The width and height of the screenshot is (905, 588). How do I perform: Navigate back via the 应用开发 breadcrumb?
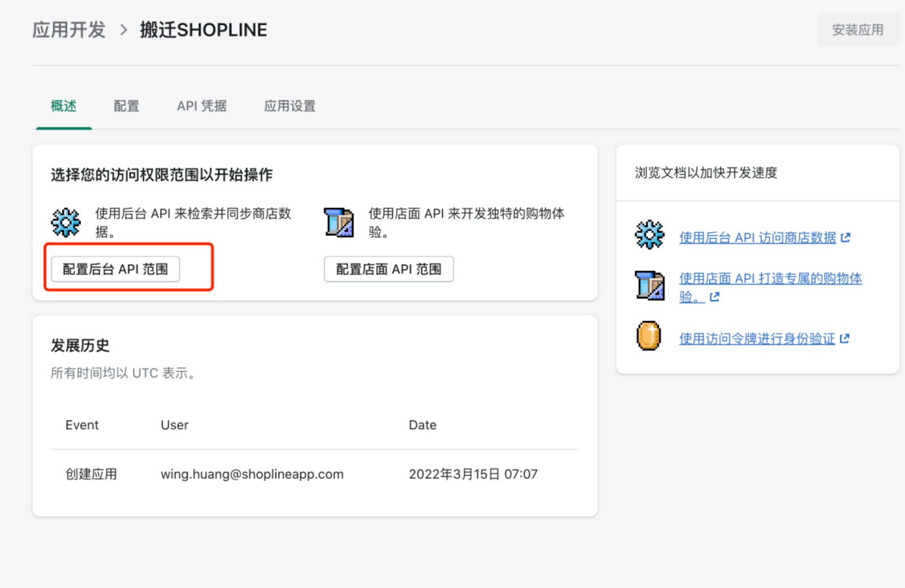tap(69, 30)
